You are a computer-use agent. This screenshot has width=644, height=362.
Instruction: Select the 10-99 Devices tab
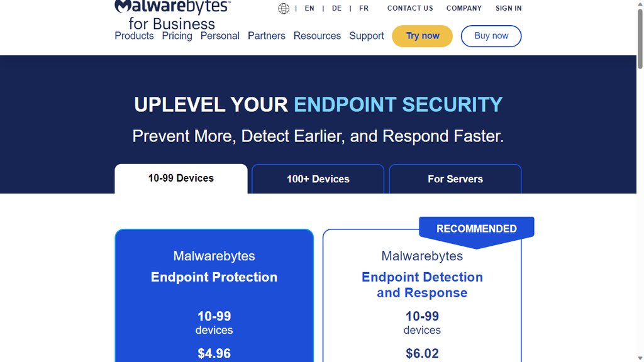tap(180, 178)
